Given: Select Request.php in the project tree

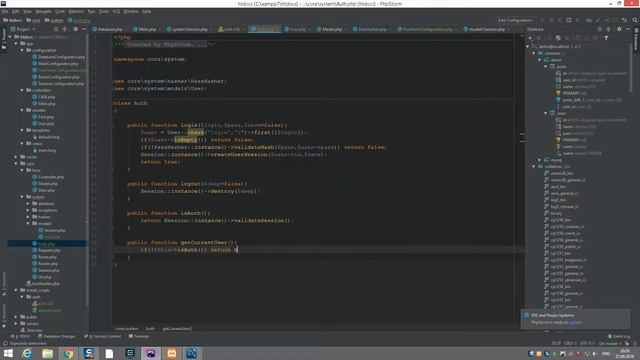Looking at the screenshot, I should [x=47, y=250].
